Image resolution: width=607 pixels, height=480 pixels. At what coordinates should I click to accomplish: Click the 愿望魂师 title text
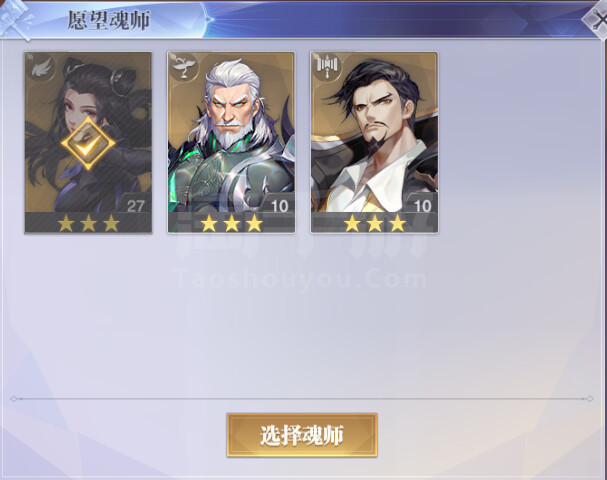point(108,21)
